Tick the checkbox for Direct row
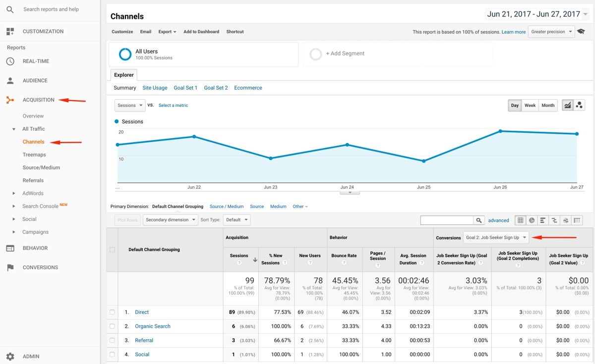 pos(112,312)
